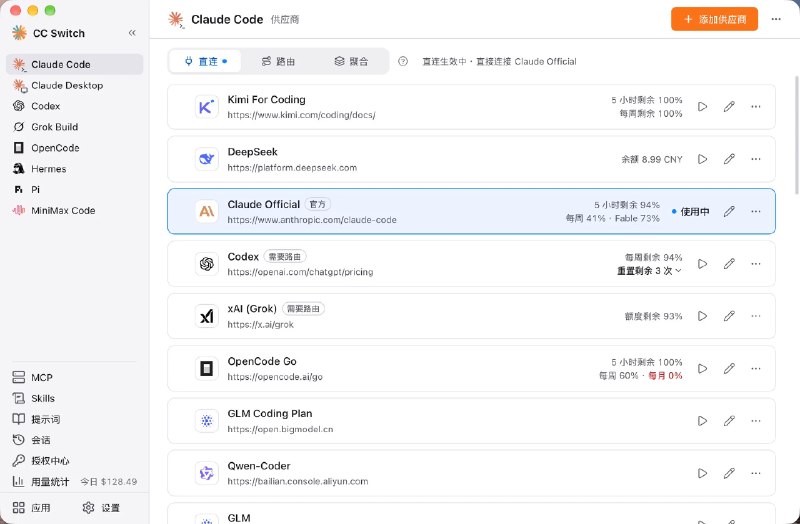This screenshot has height=524, width=800.
Task: Switch to the 聚合 aggregate tab
Action: coord(351,61)
